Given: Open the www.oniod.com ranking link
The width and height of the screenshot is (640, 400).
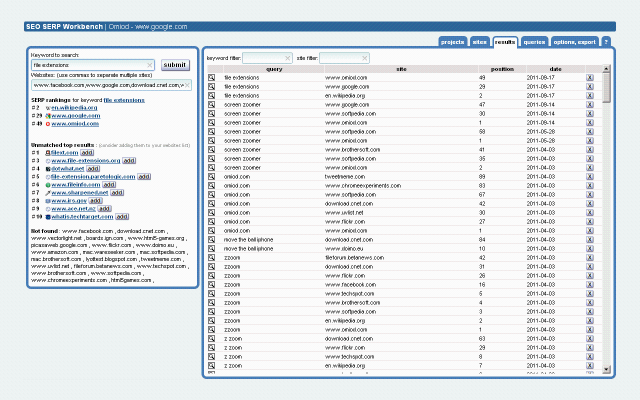Looking at the screenshot, I should coord(75,124).
